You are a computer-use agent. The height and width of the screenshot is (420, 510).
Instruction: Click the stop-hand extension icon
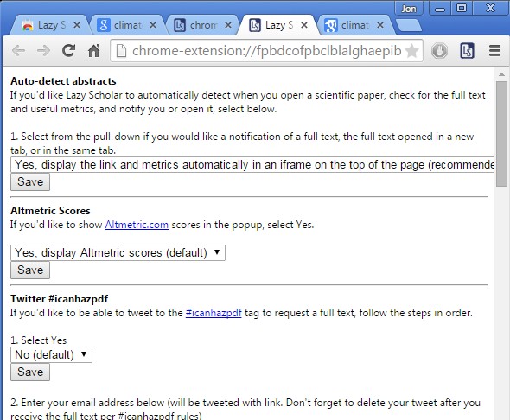439,51
